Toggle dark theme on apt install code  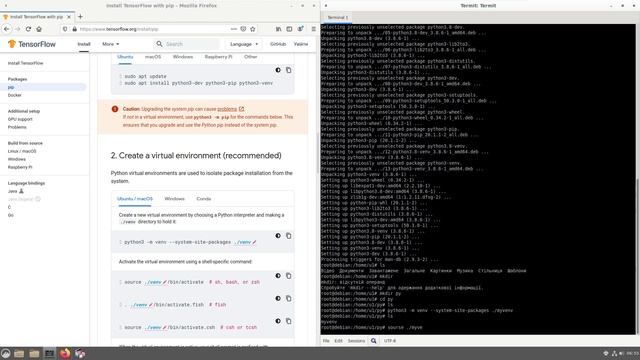pos(278,70)
